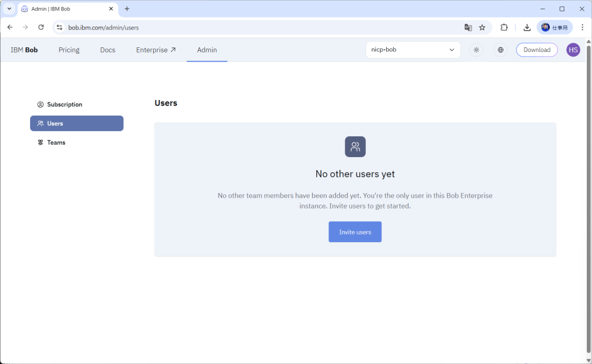This screenshot has width=592, height=364.
Task: Bookmark this page with star icon
Action: [x=482, y=27]
